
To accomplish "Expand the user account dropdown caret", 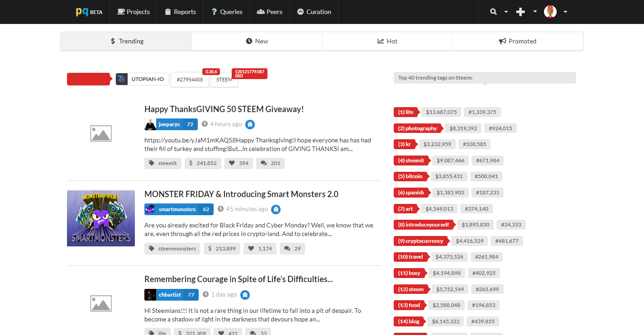I will tap(565, 12).
